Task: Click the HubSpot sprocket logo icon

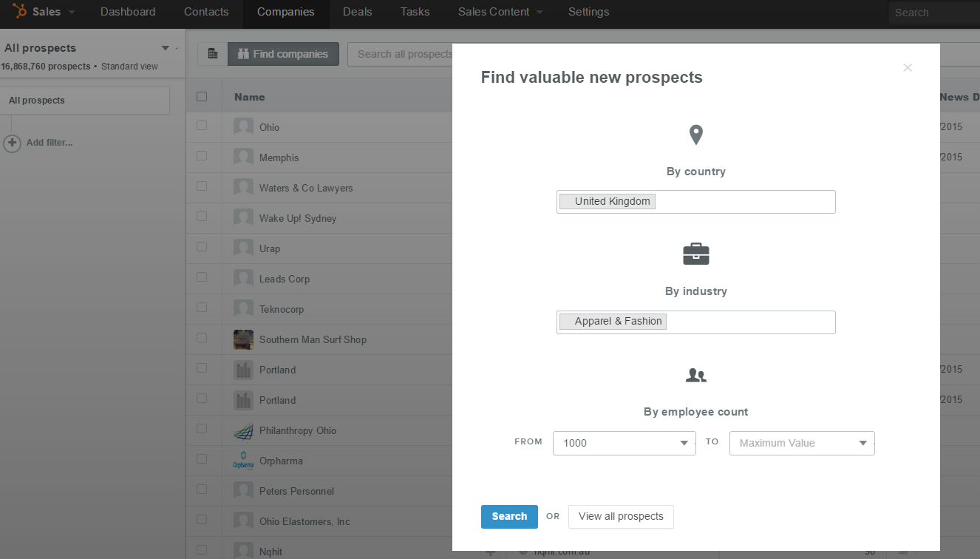Action: tap(20, 12)
